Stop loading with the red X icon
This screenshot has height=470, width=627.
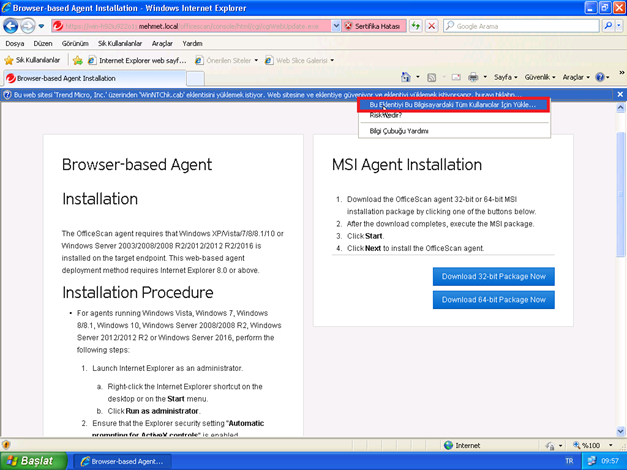431,26
